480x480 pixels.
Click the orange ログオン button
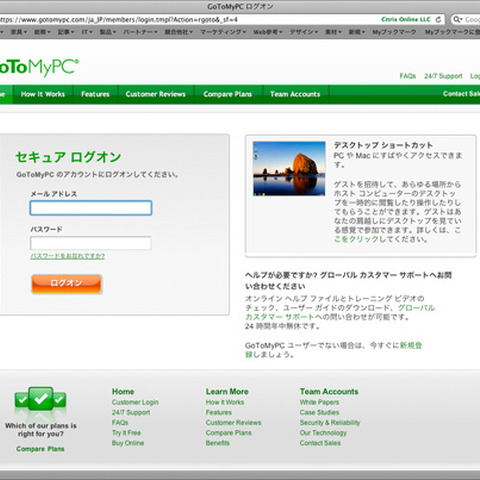[x=67, y=284]
